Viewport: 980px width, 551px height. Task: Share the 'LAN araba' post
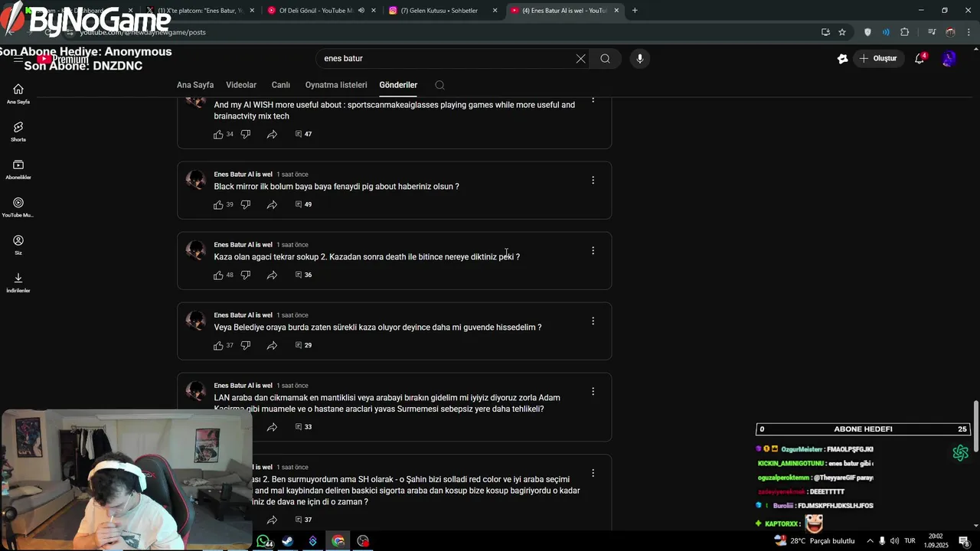(x=272, y=427)
